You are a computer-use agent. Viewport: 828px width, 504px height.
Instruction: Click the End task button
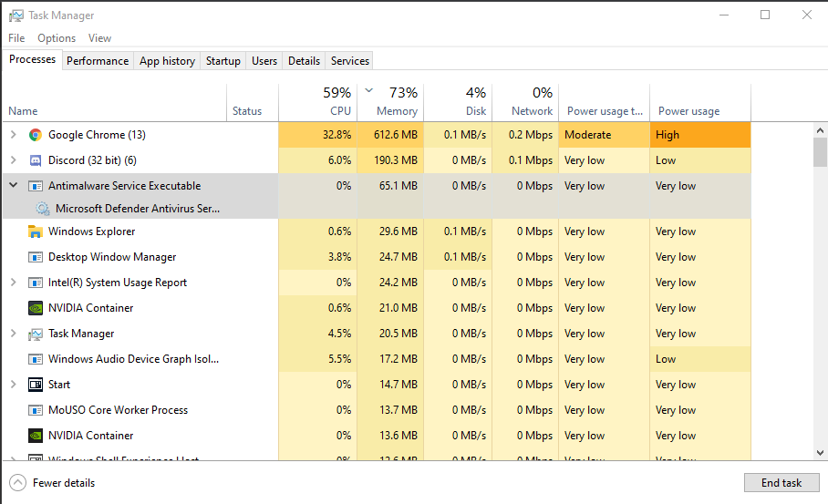(x=781, y=483)
